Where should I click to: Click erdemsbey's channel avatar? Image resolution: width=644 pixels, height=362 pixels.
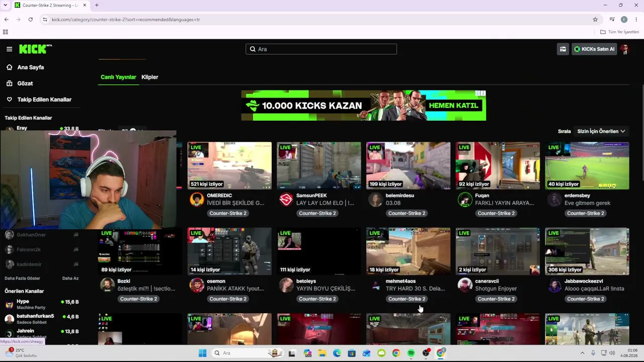(554, 200)
